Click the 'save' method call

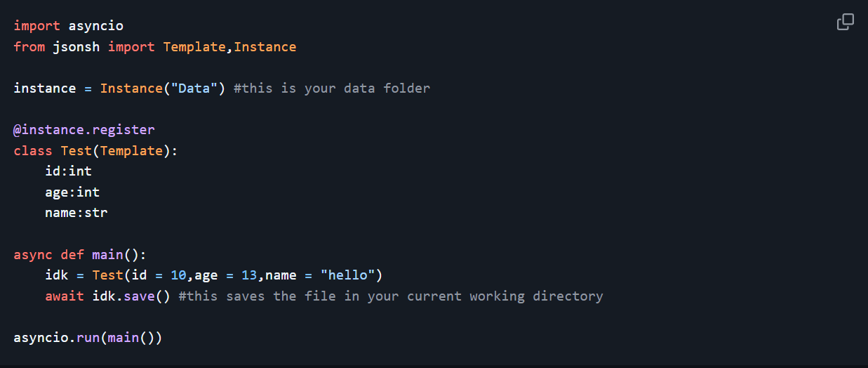pyautogui.click(x=139, y=296)
